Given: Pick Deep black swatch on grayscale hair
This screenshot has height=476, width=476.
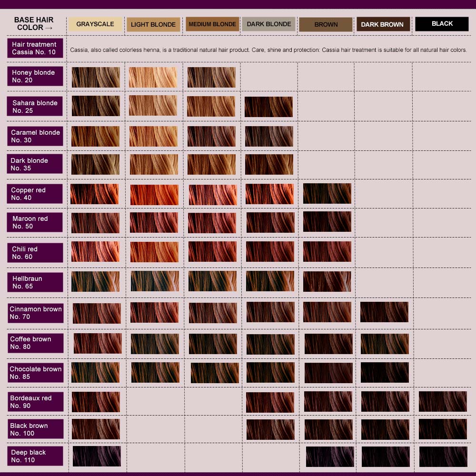Looking at the screenshot, I should coord(97,456).
